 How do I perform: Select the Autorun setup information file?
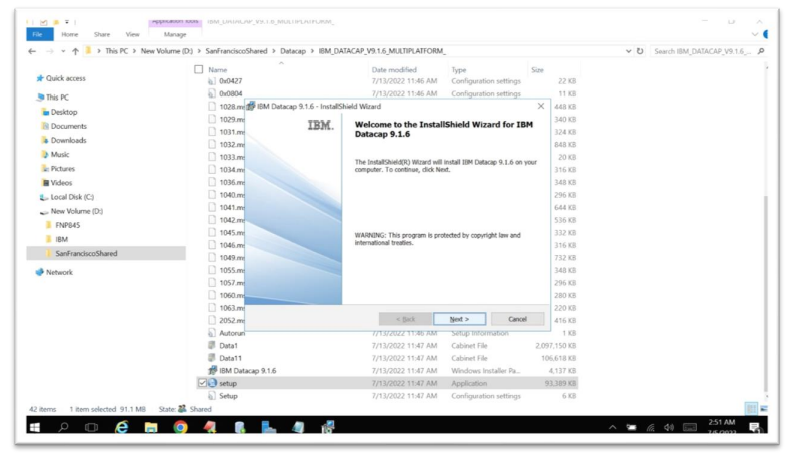coord(387,333)
